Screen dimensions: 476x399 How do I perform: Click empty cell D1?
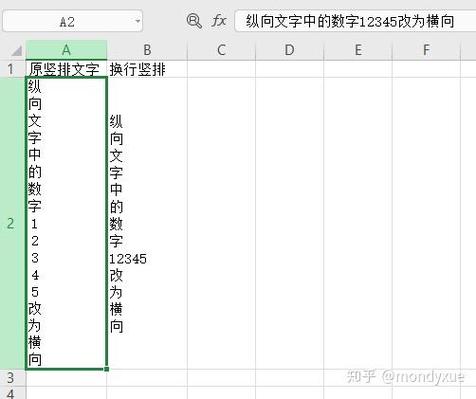pyautogui.click(x=289, y=69)
